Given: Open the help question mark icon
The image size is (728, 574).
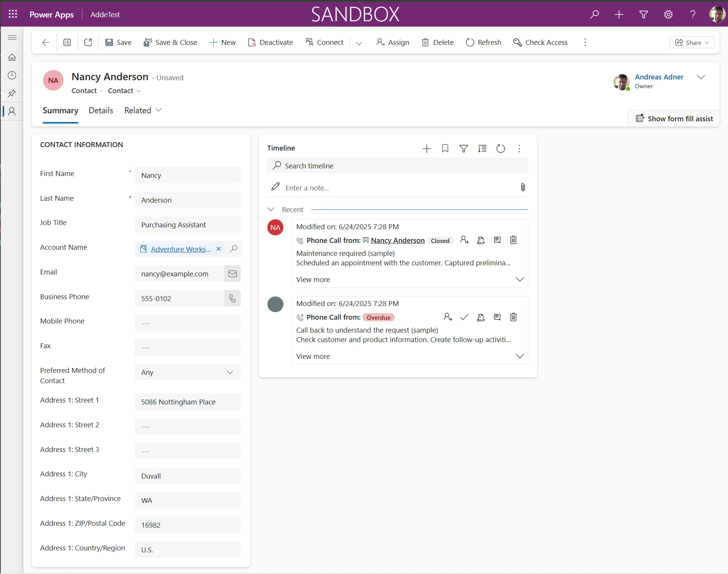Looking at the screenshot, I should pos(693,14).
